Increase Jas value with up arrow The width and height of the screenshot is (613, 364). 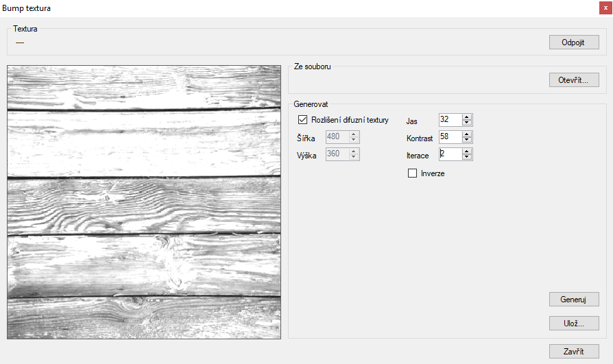coord(467,117)
